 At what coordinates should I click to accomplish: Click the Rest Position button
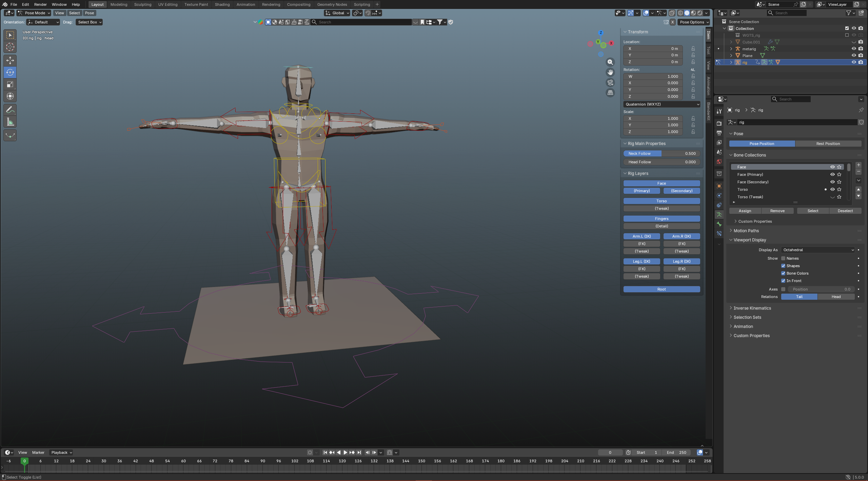click(x=828, y=144)
